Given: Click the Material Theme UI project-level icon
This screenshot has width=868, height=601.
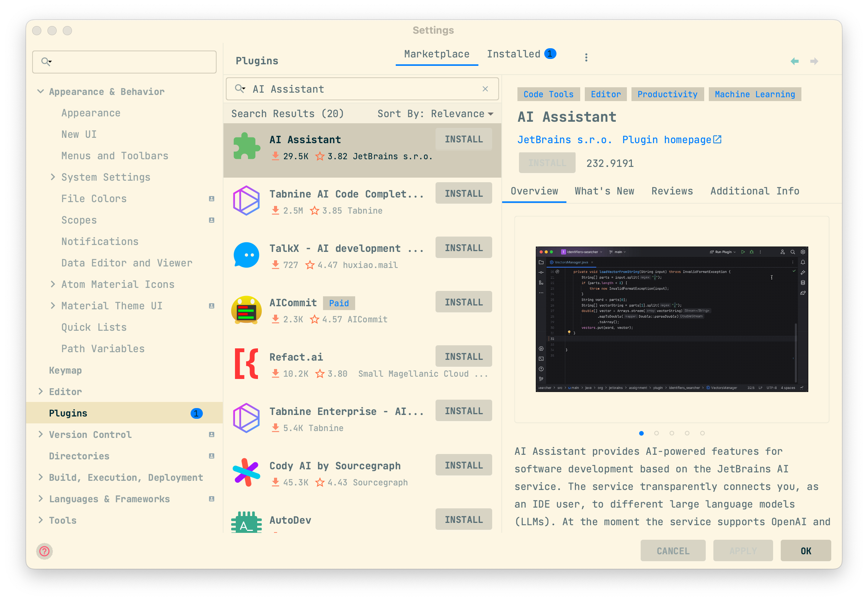Looking at the screenshot, I should click(x=211, y=306).
